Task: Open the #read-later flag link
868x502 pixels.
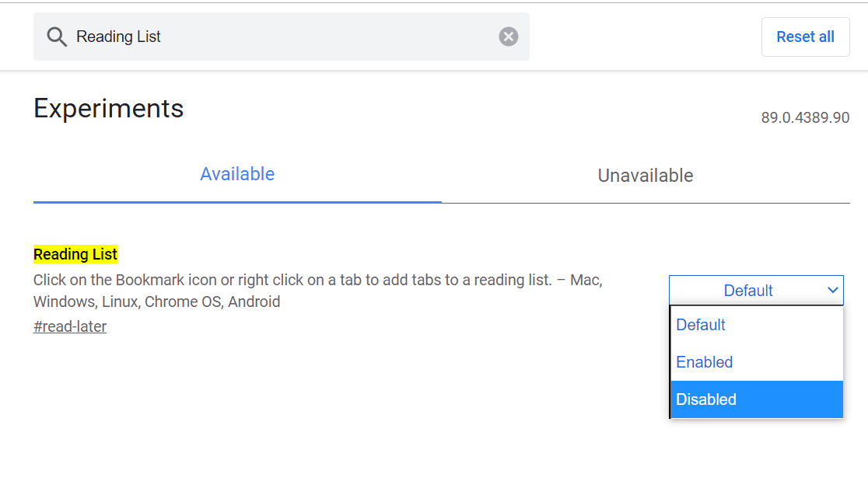Action: coord(70,326)
